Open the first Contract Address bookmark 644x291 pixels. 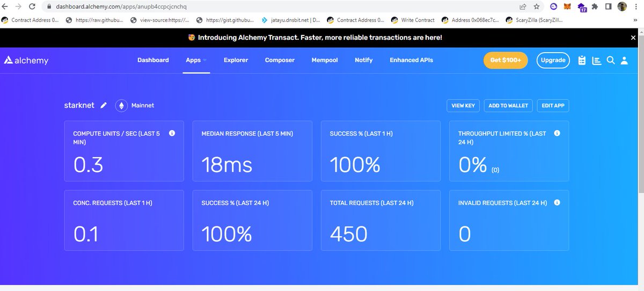pyautogui.click(x=30, y=20)
